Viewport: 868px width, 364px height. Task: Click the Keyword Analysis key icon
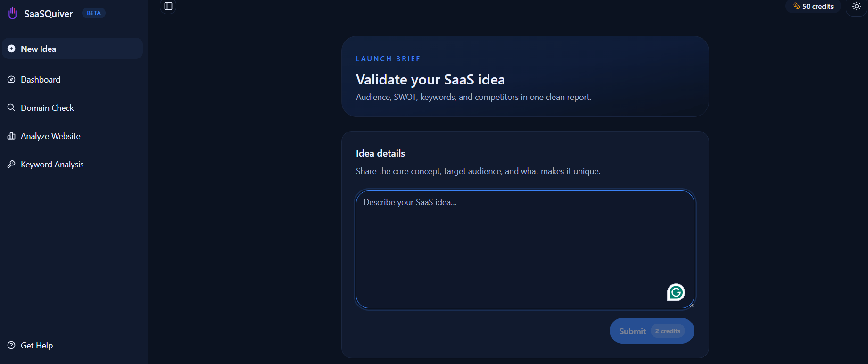(11, 164)
